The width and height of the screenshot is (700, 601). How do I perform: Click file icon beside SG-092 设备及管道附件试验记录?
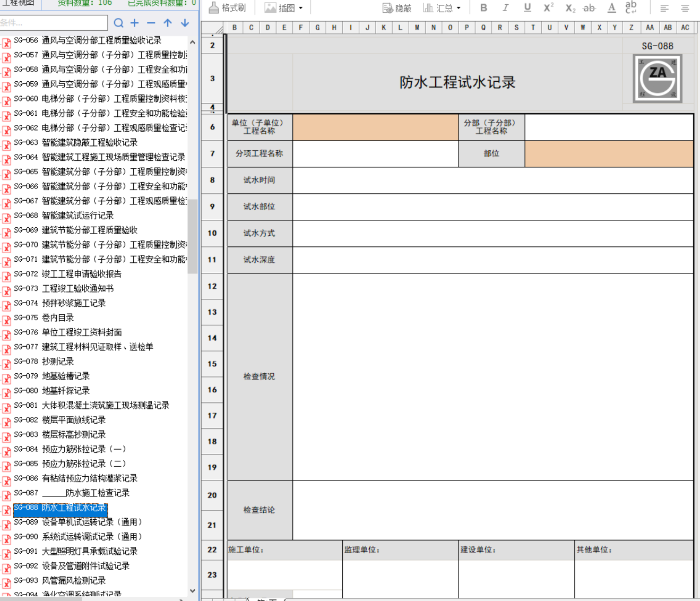(x=6, y=568)
